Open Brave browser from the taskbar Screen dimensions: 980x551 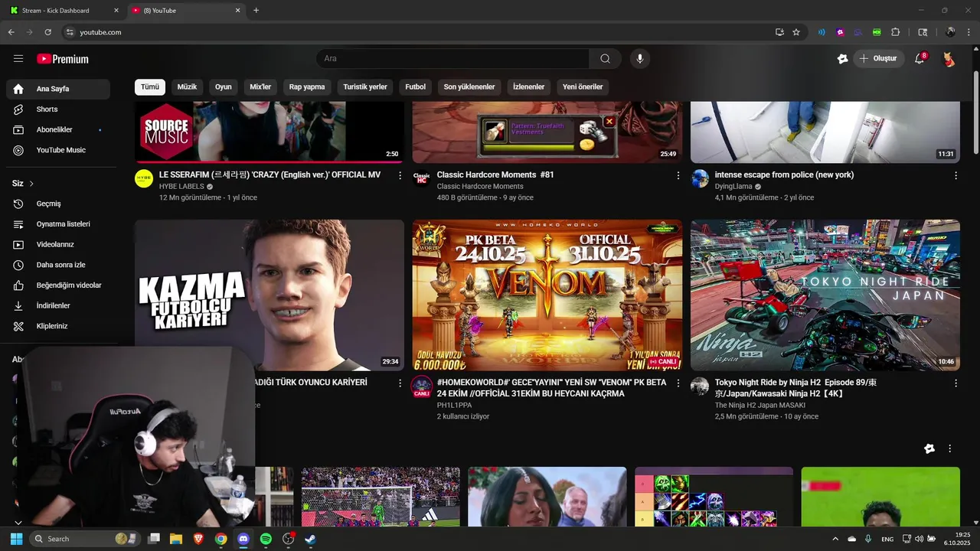coord(198,539)
